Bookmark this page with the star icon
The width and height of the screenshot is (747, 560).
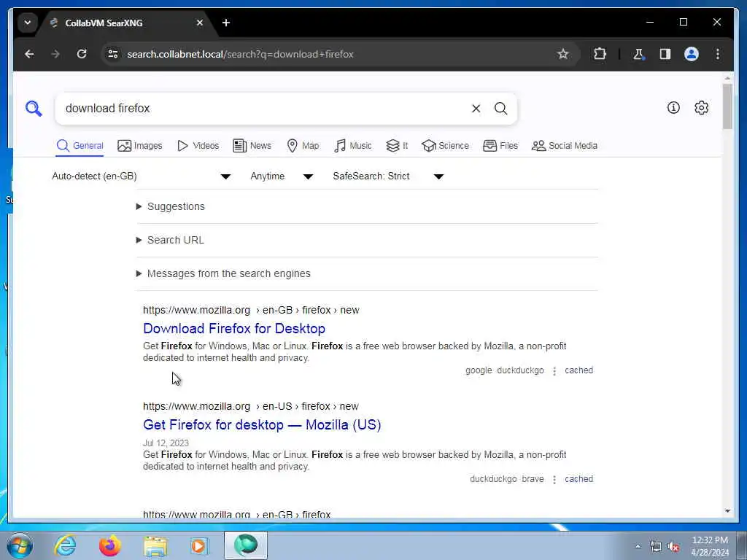tap(563, 54)
